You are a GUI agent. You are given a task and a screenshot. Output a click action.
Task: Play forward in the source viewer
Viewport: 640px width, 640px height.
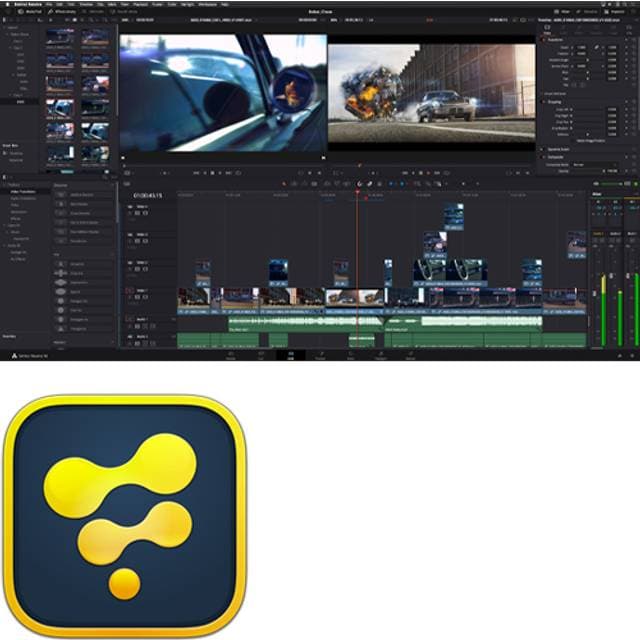(220, 173)
